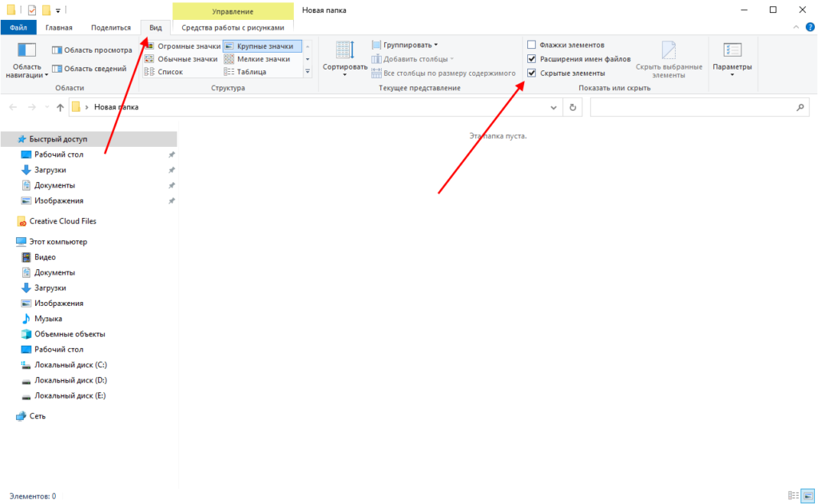
Task: Enable Флажки элементов checkbox
Action: (531, 45)
